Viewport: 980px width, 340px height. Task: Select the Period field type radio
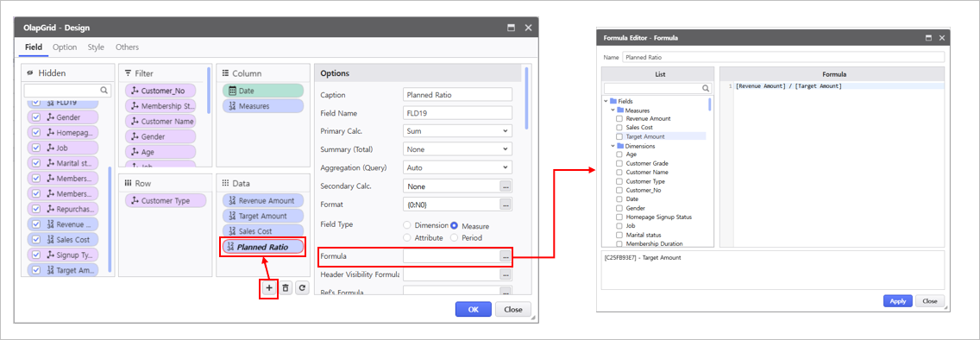click(455, 237)
